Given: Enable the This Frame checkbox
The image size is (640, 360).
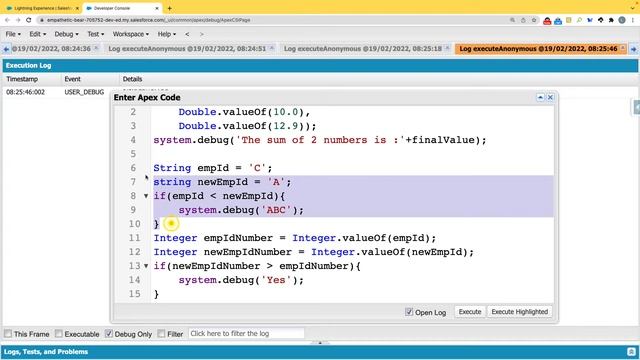Looking at the screenshot, I should point(8,334).
